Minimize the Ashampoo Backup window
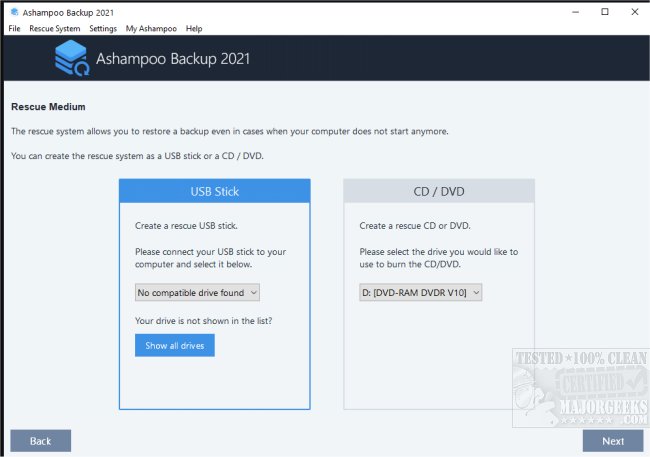This screenshot has width=650, height=457. click(575, 12)
